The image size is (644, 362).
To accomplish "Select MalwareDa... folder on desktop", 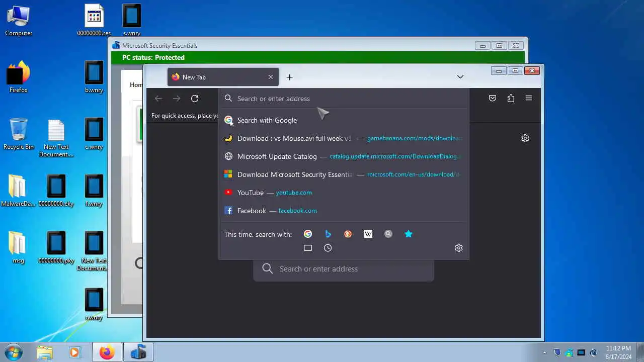I will 19,191.
